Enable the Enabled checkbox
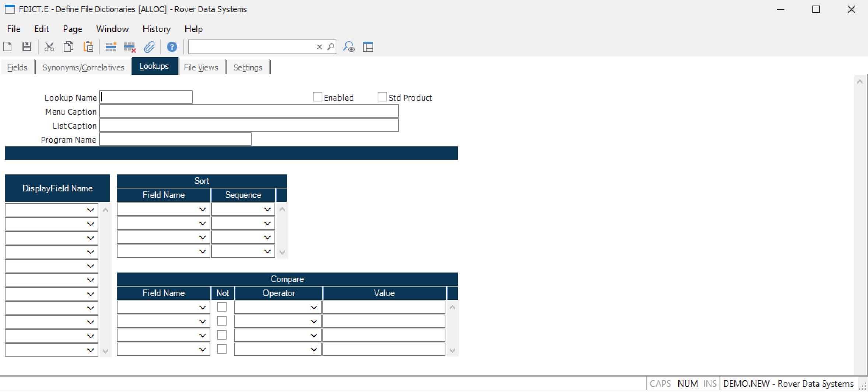The width and height of the screenshot is (868, 392). coord(317,97)
